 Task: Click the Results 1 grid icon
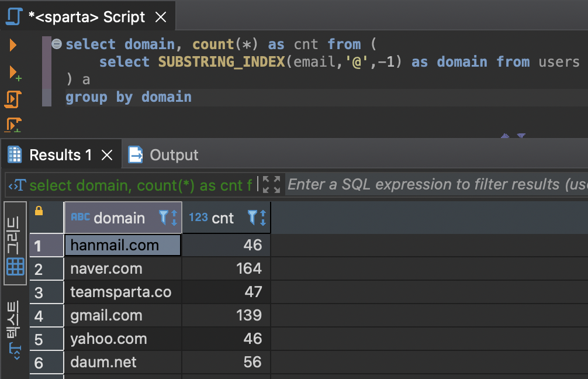[15, 154]
